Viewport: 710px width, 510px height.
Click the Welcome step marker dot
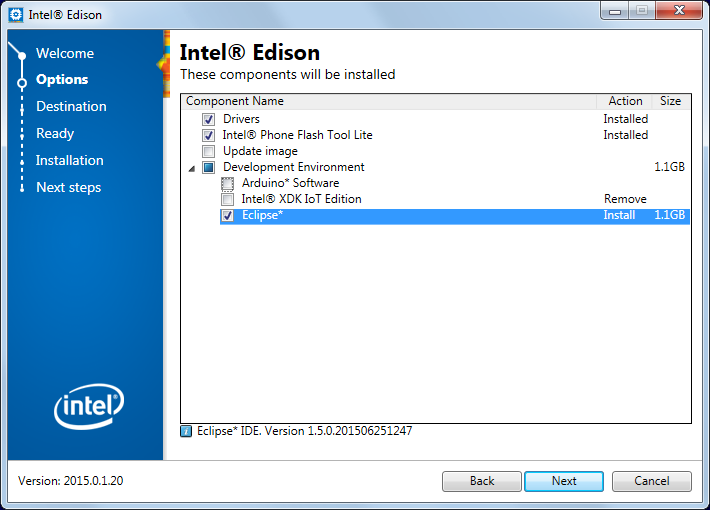click(x=22, y=56)
